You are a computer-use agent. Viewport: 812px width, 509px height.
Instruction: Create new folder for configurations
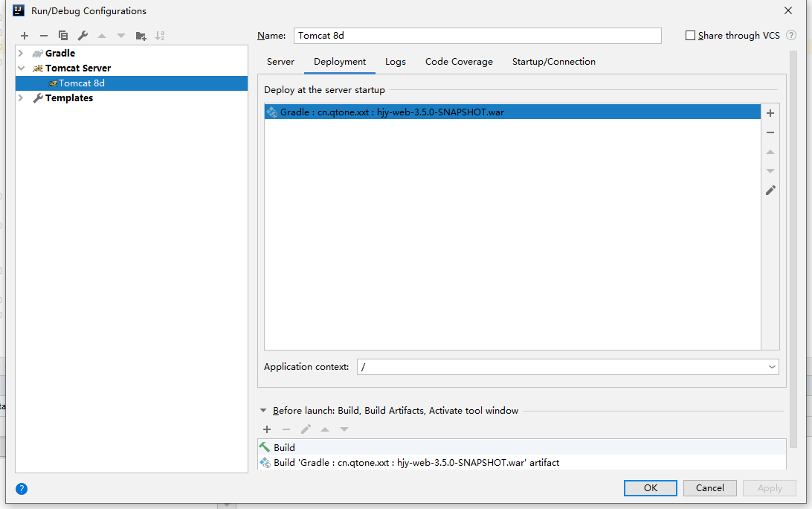pyautogui.click(x=141, y=36)
